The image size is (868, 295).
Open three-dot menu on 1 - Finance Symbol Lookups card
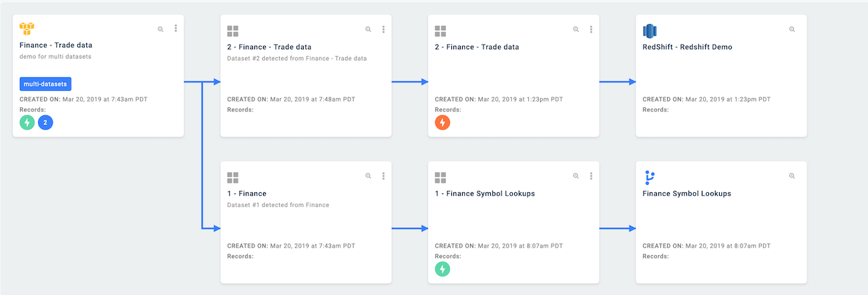[x=591, y=176]
